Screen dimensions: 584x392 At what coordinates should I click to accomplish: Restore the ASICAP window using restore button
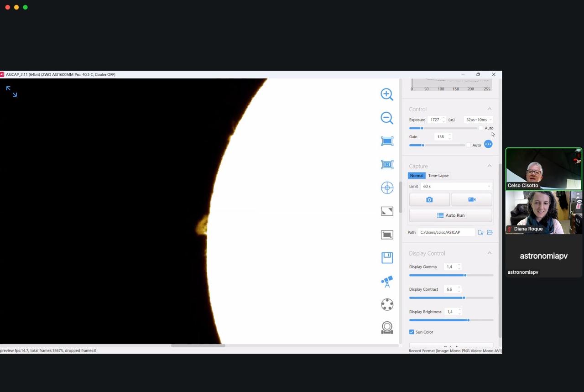(x=478, y=74)
